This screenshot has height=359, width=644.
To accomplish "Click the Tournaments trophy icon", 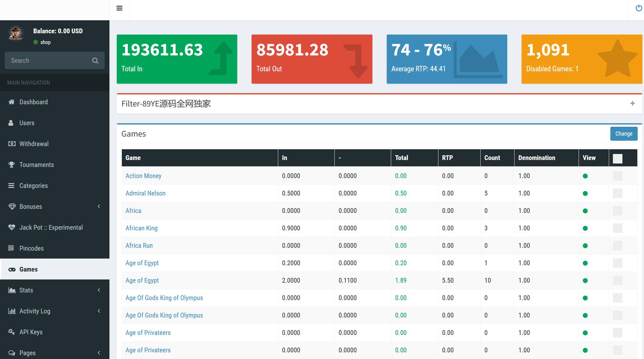I will coord(11,165).
